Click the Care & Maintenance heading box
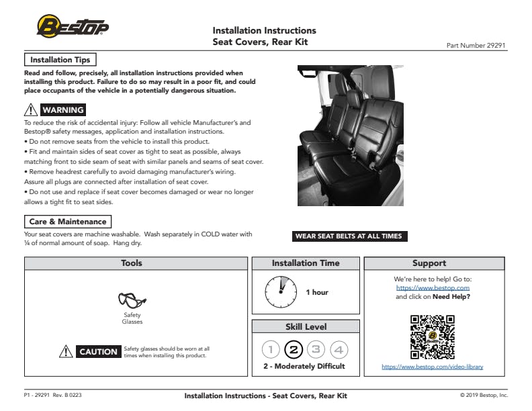This screenshot has height=411, width=532. click(x=68, y=222)
